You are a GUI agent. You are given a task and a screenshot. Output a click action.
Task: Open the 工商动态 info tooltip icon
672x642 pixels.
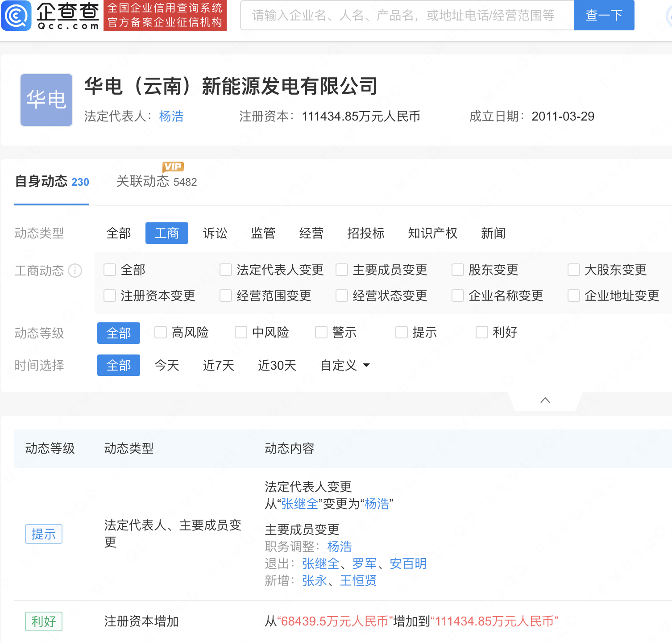point(75,271)
